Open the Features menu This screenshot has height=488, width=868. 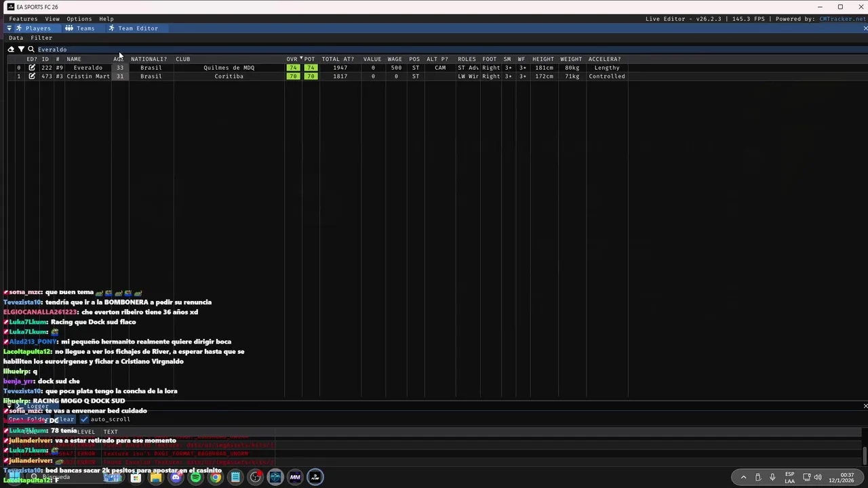pyautogui.click(x=23, y=19)
